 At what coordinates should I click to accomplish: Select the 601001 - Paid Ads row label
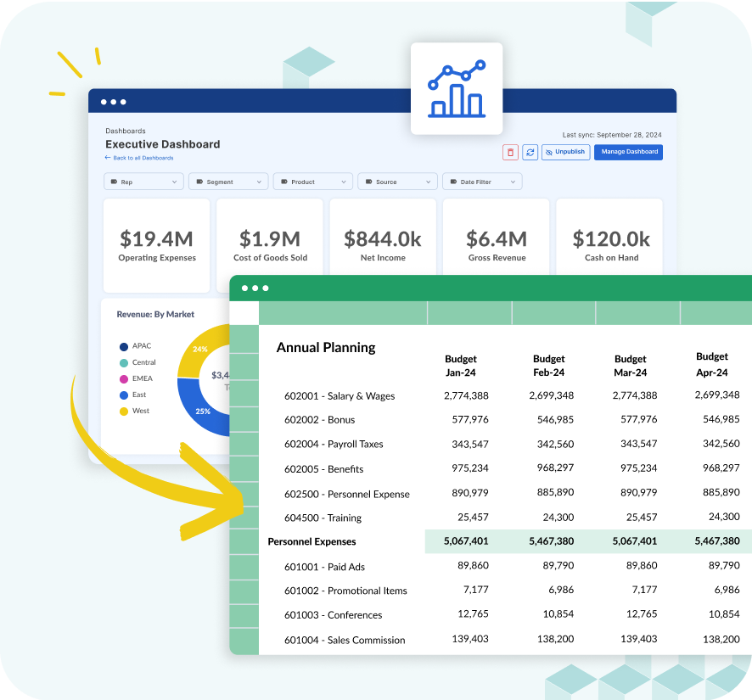[x=324, y=567]
